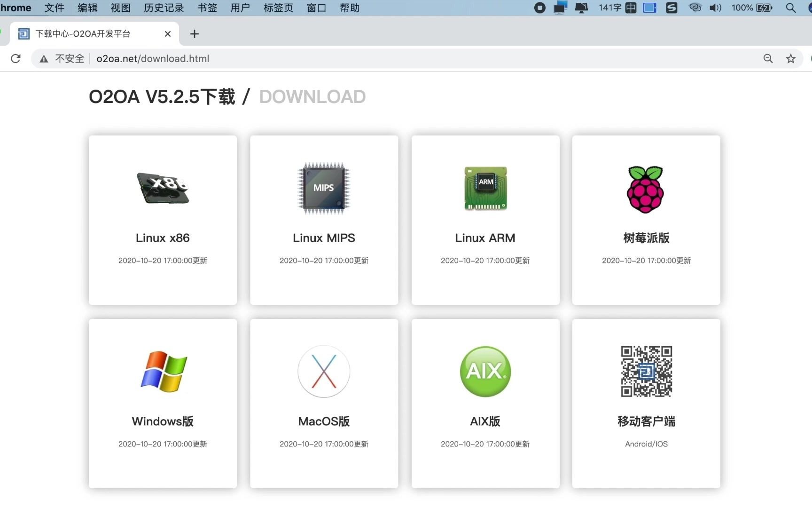Click the MacOS X logo

(x=324, y=371)
